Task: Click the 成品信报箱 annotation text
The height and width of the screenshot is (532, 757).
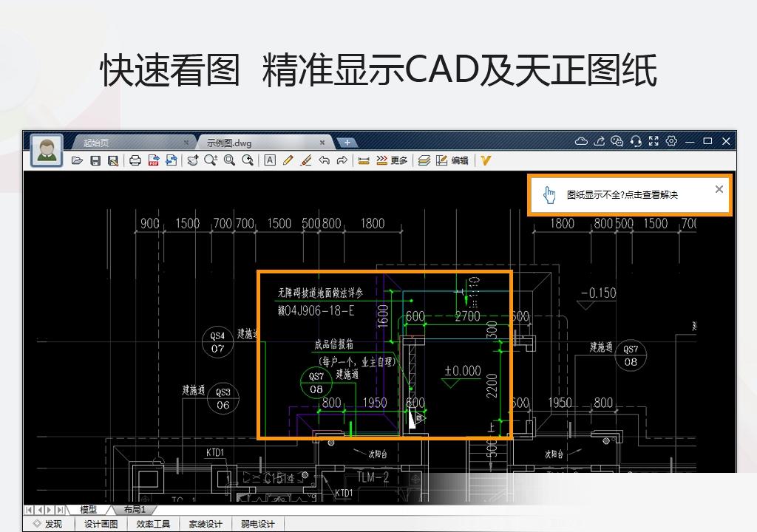Action: [x=334, y=344]
